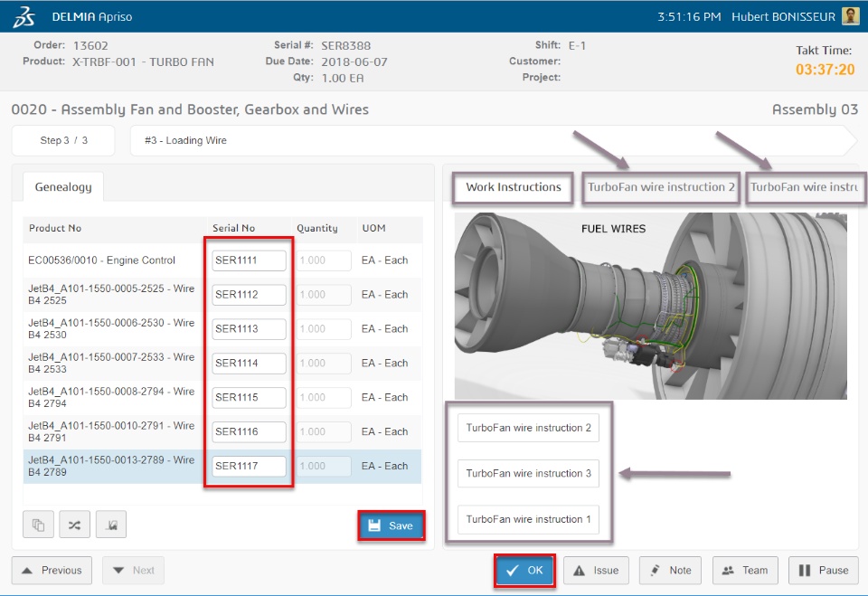This screenshot has width=868, height=596.
Task: Edit serial field SER1113
Action: click(250, 329)
